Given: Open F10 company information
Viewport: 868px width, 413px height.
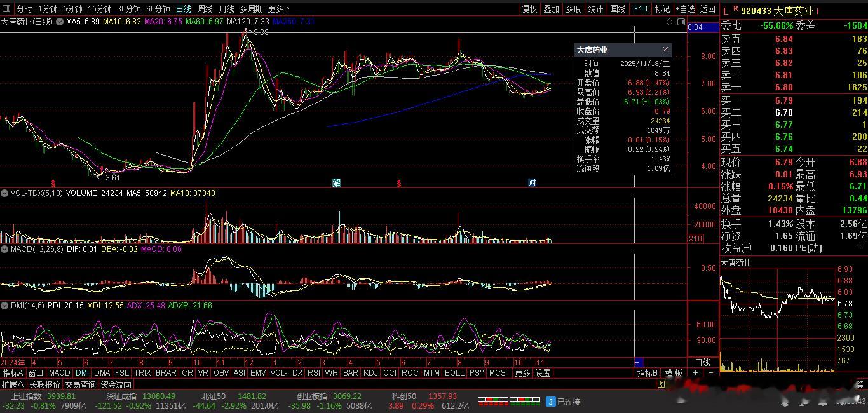Looking at the screenshot, I should click(641, 9).
